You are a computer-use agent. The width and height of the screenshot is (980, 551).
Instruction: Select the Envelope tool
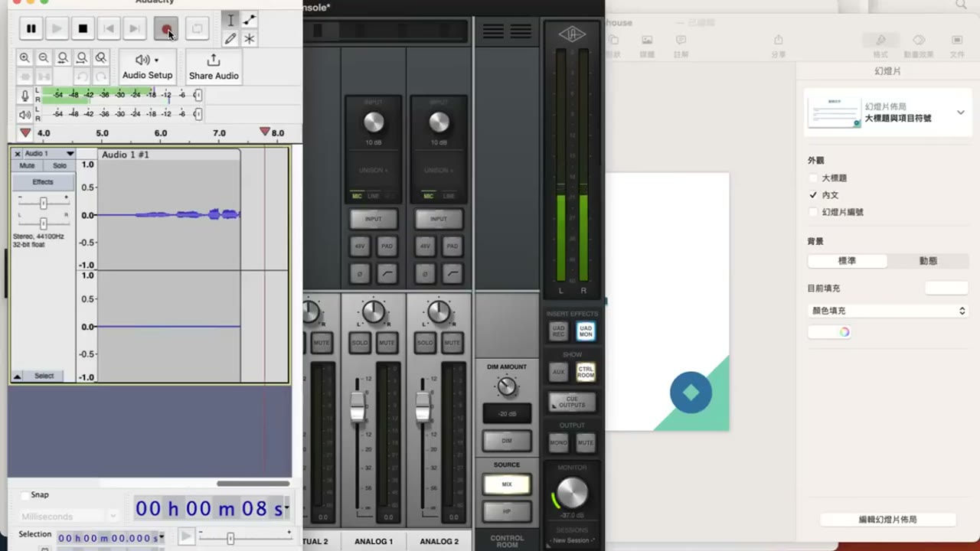(x=250, y=21)
